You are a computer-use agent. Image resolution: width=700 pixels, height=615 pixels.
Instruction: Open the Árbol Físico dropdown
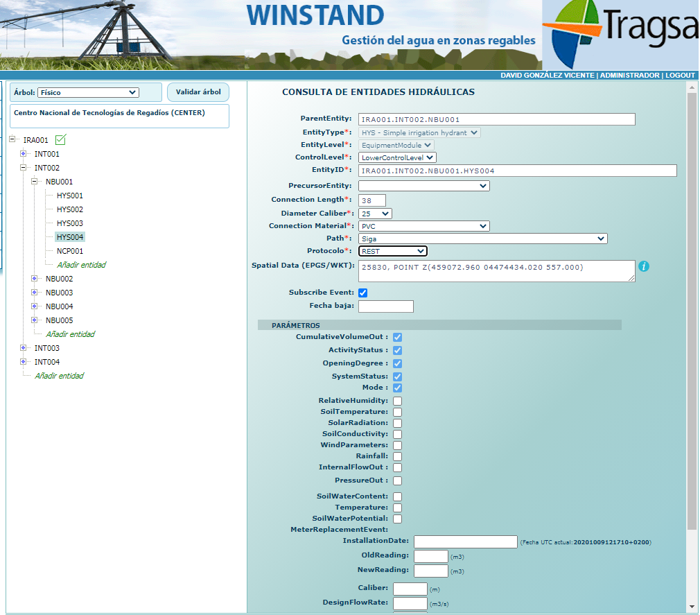pos(88,92)
